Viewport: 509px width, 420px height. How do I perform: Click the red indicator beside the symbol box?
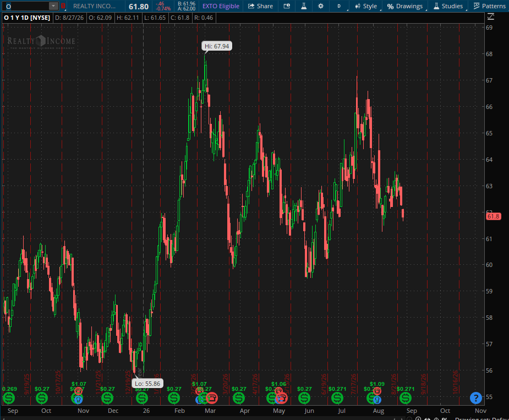63,6
